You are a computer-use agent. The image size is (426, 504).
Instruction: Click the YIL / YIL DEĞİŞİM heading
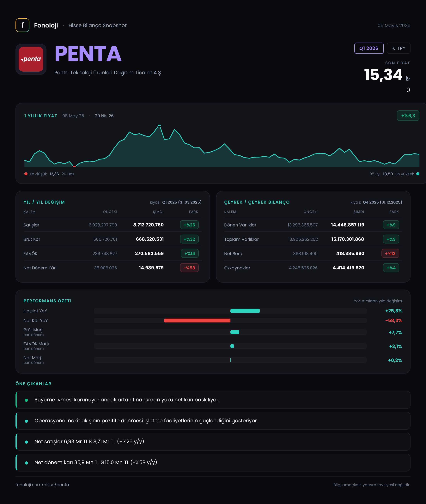[x=44, y=202]
